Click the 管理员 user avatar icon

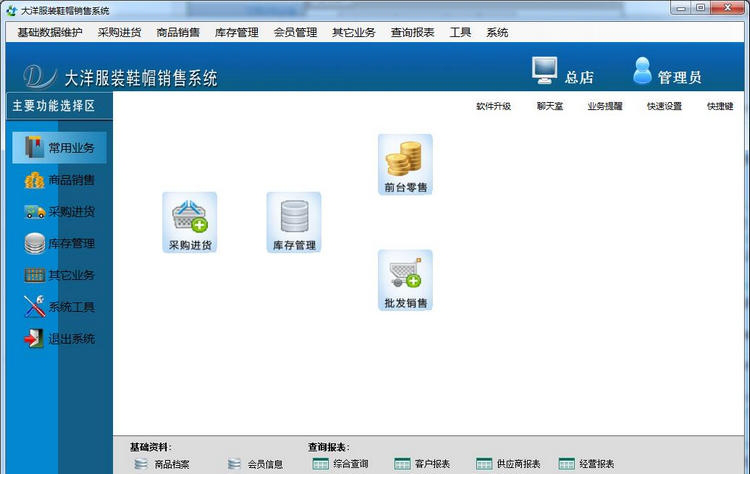click(642, 71)
